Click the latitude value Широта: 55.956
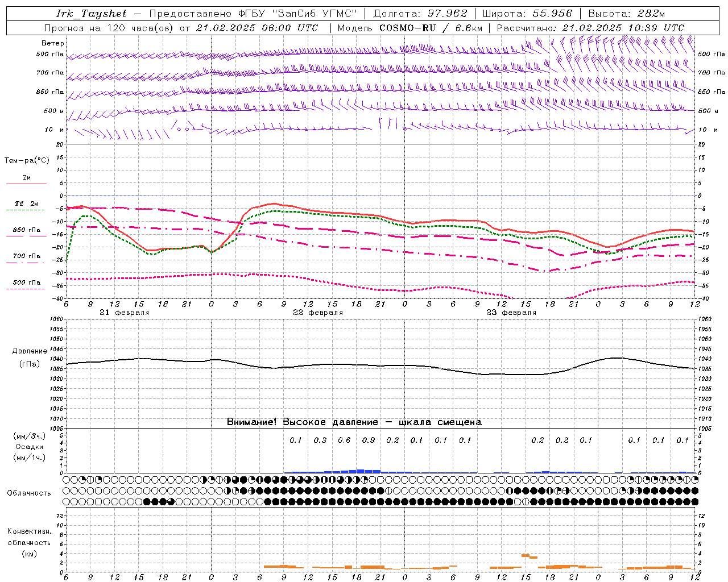The height and width of the screenshot is (582, 728). (527, 14)
